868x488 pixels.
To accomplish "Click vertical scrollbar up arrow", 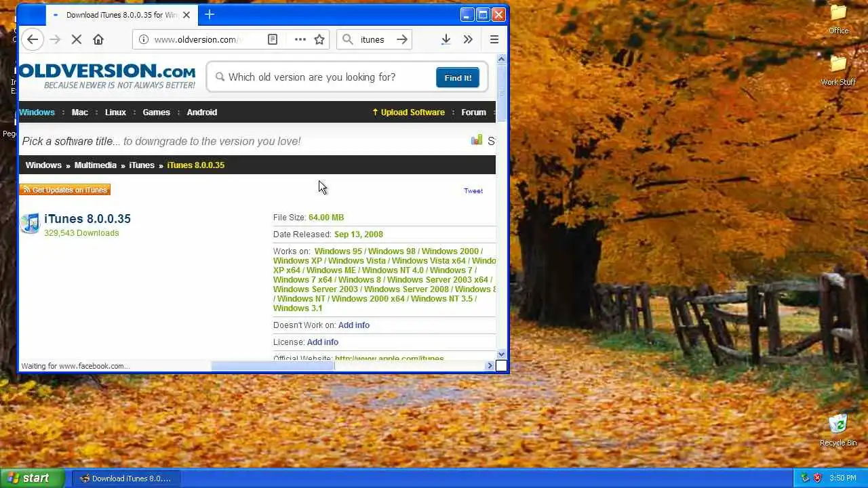I will [502, 60].
